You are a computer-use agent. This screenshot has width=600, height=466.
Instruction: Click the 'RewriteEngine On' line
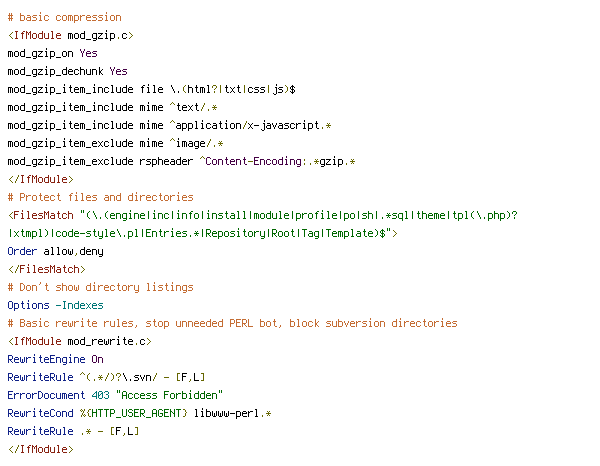click(x=55, y=359)
